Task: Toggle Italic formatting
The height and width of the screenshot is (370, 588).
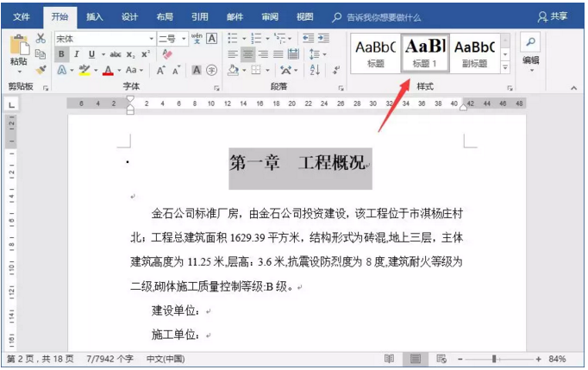Action: (77, 54)
